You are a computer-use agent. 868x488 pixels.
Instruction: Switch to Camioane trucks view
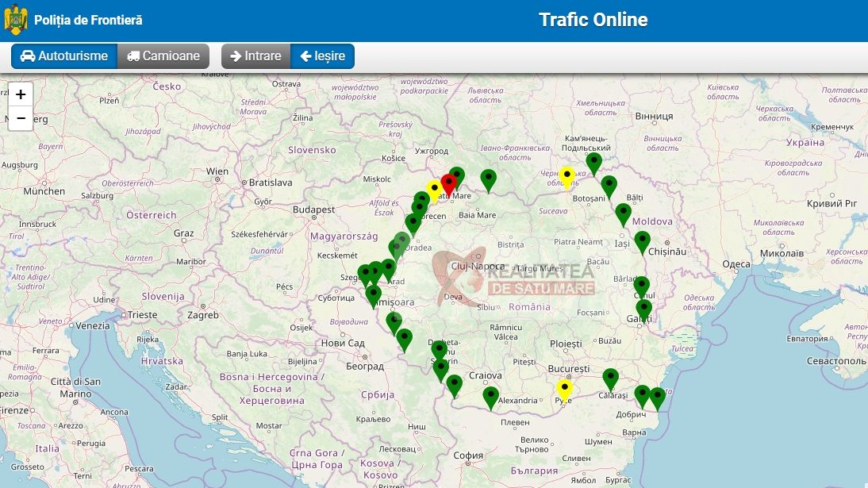click(x=163, y=56)
